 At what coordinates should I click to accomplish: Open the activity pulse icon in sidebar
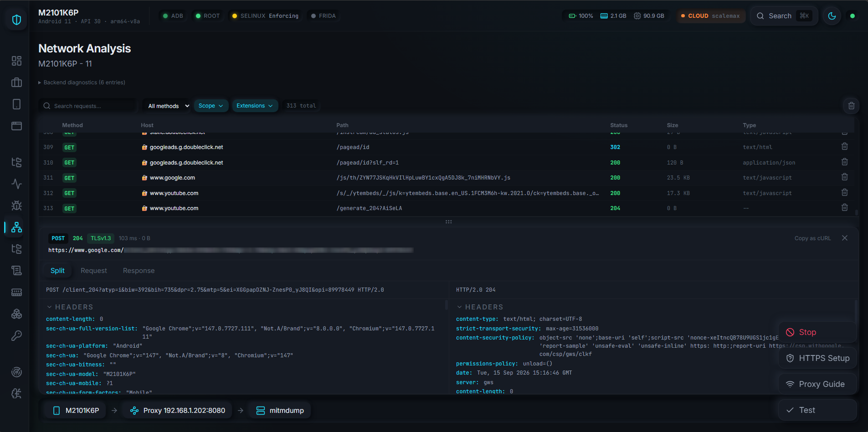[x=16, y=184]
